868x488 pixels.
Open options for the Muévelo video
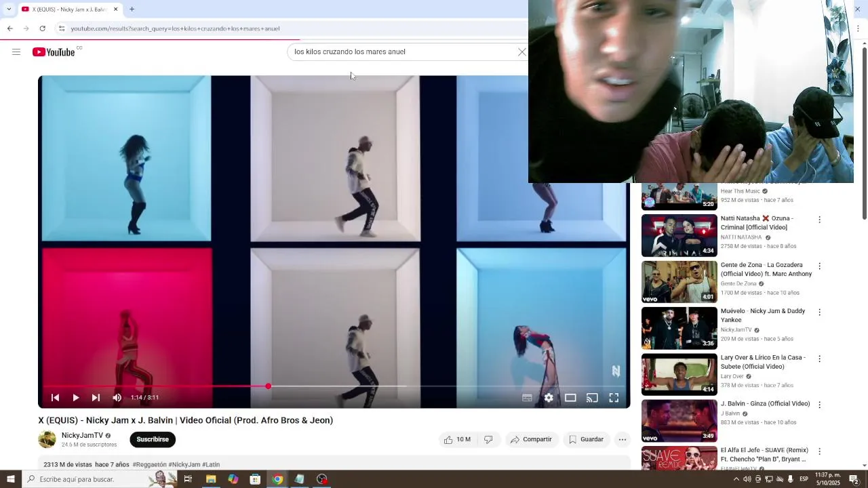point(819,312)
